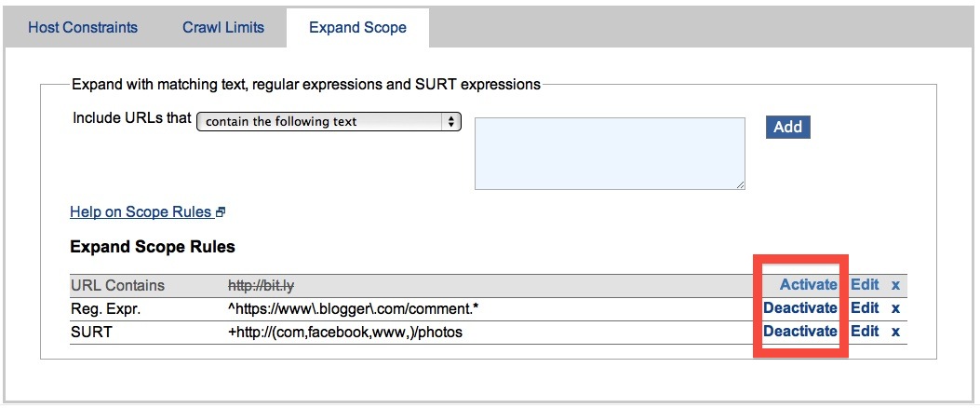The width and height of the screenshot is (980, 408).
Task: Open the Help on Scope Rules link
Action: click(141, 212)
